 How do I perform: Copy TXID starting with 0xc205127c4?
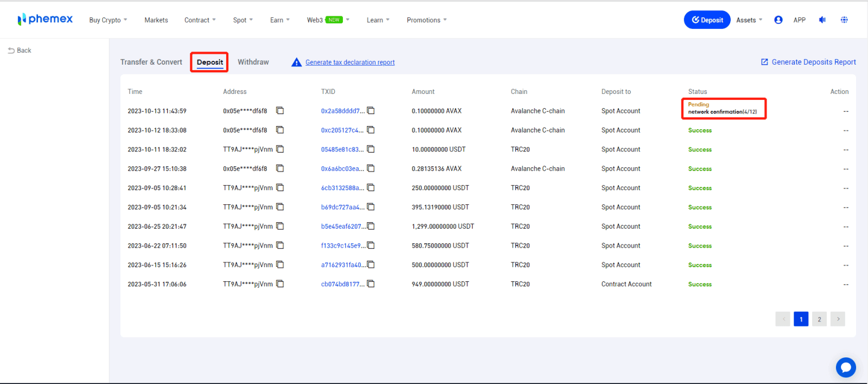tap(371, 130)
